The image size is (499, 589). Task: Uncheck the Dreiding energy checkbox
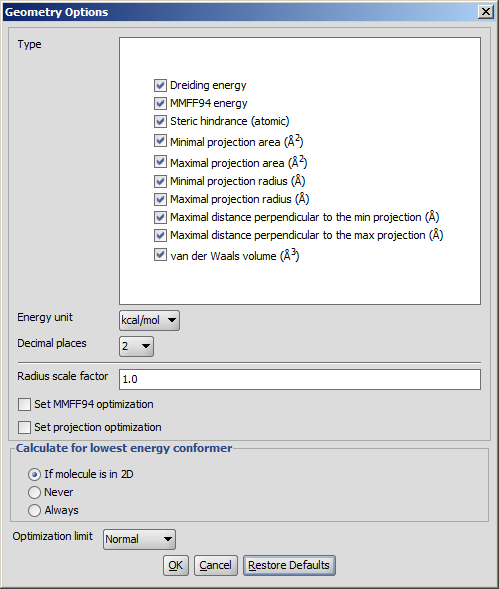[x=160, y=85]
